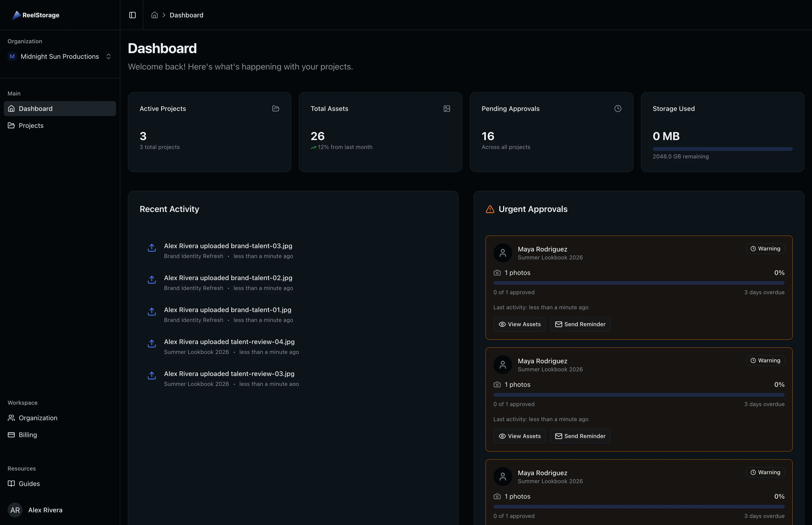The height and width of the screenshot is (525, 812).
Task: Click the camera icon showing 1 photos
Action: click(497, 273)
